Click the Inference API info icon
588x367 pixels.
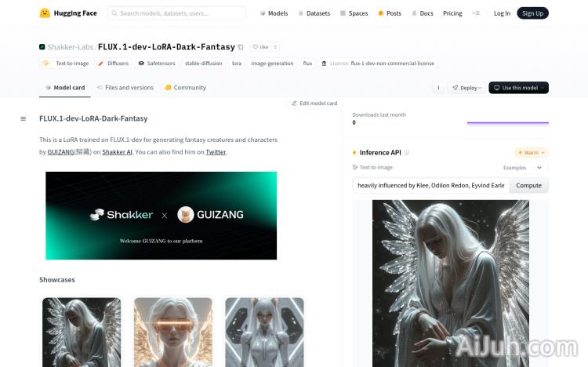pos(407,153)
